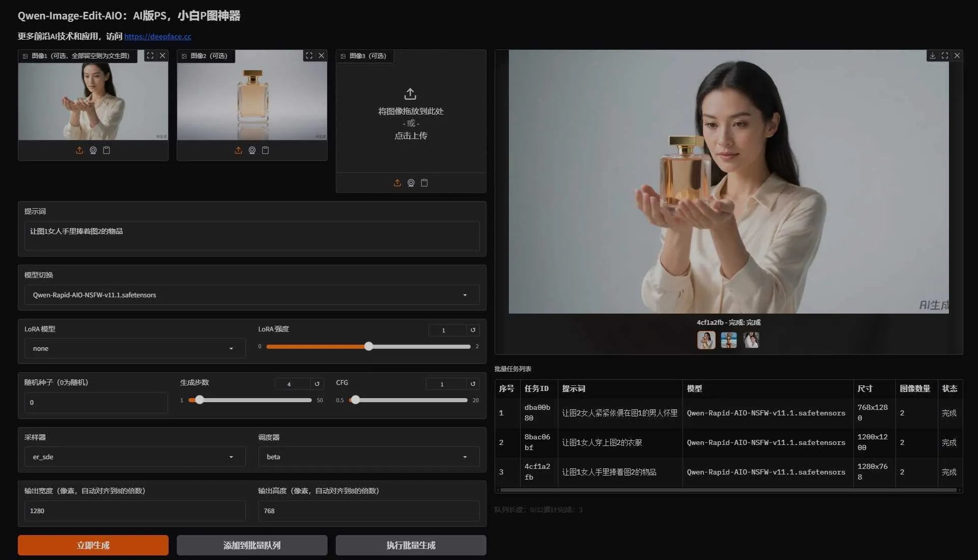Expand 图像2 to fullscreen view
The height and width of the screenshot is (560, 978).
[309, 55]
